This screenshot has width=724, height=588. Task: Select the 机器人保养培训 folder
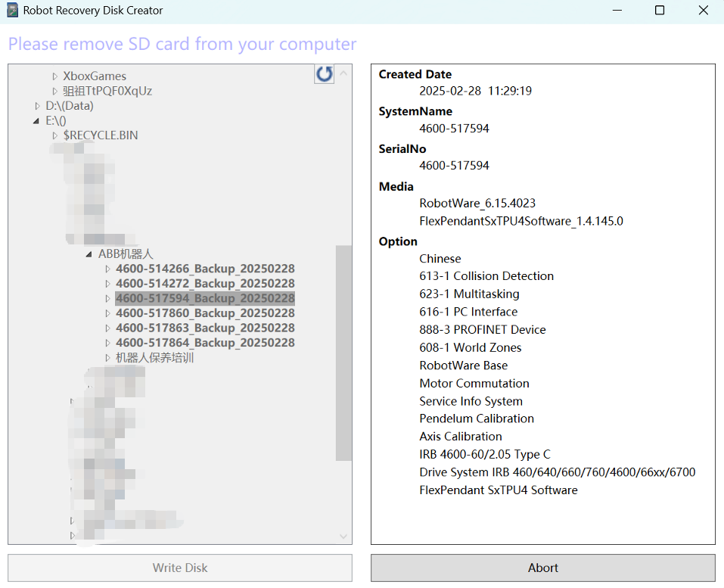click(154, 357)
